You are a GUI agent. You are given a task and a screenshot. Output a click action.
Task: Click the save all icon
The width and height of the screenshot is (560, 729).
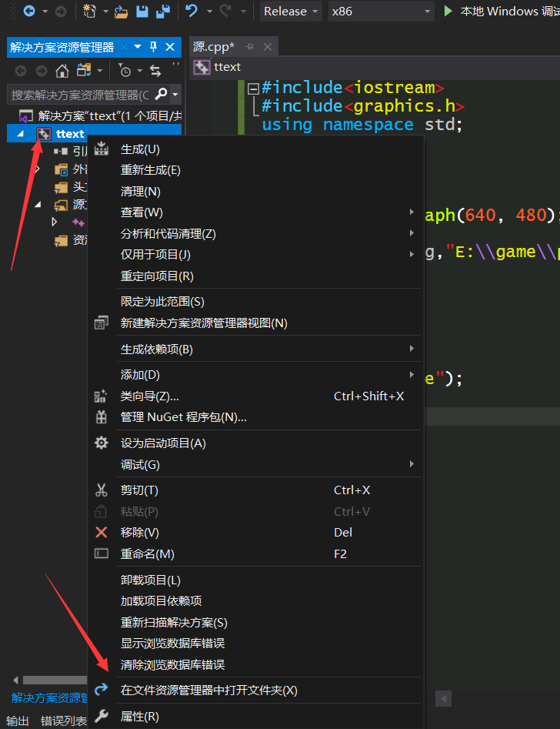click(162, 11)
